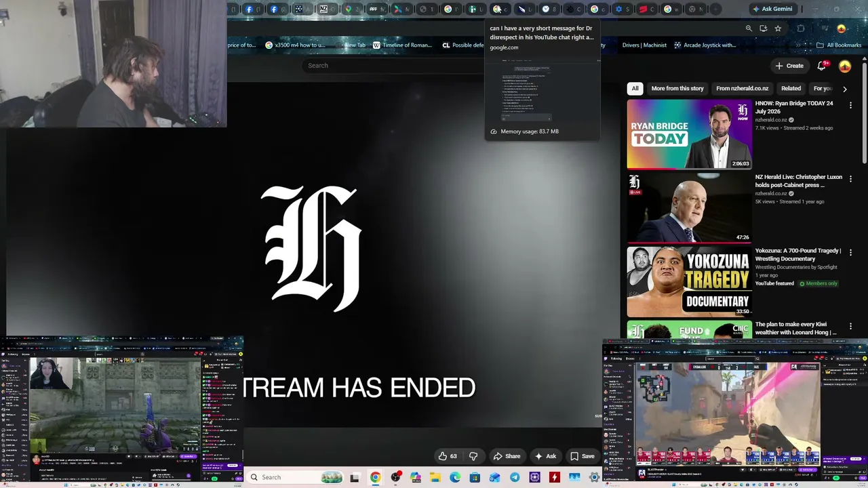The image size is (868, 488).
Task: Select the Related filter chip
Action: [x=791, y=88]
